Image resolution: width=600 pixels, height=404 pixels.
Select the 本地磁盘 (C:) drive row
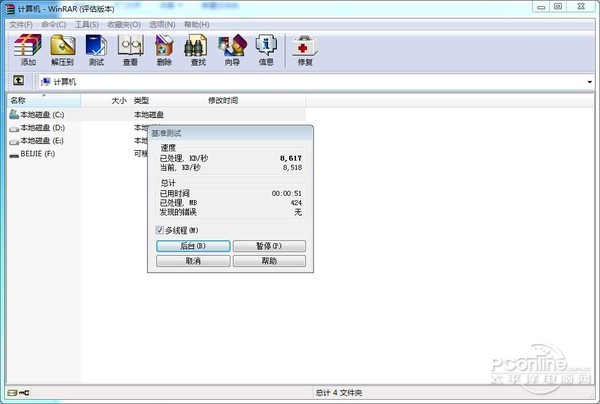point(157,114)
